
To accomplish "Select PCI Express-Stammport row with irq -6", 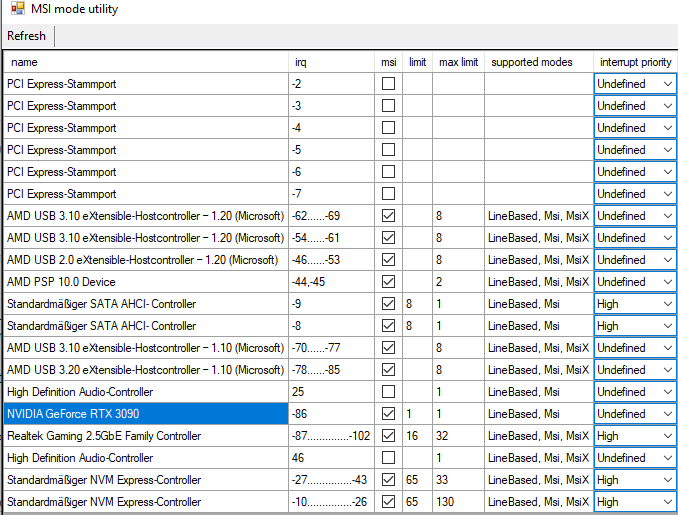I will 146,172.
